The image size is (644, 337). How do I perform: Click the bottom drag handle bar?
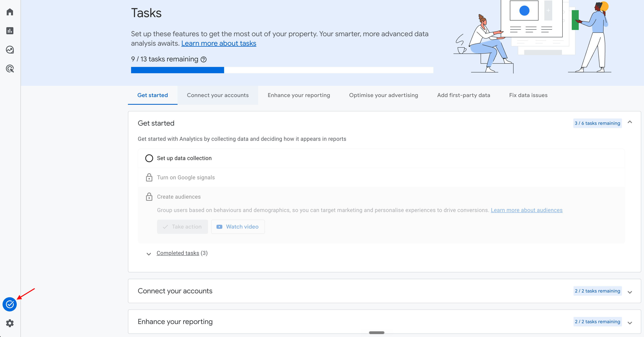pyautogui.click(x=377, y=332)
